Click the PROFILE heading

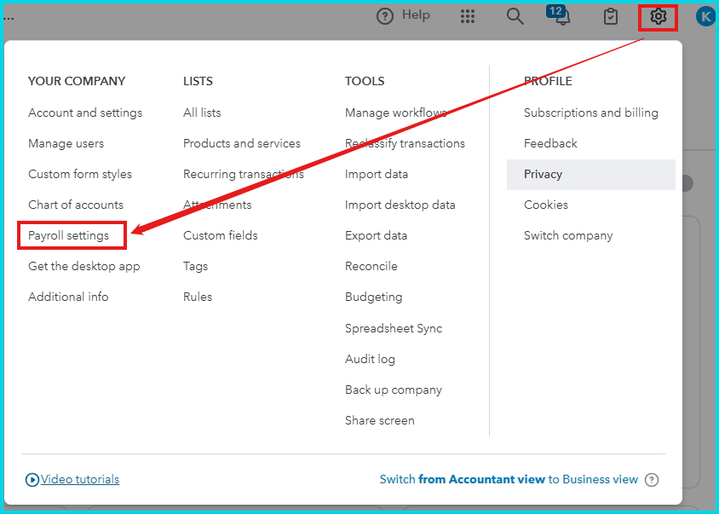click(x=548, y=81)
